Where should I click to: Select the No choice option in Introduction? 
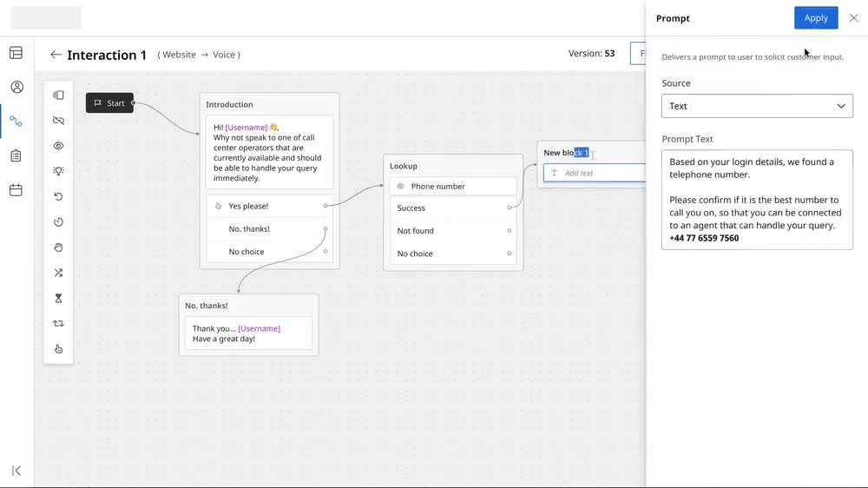269,252
